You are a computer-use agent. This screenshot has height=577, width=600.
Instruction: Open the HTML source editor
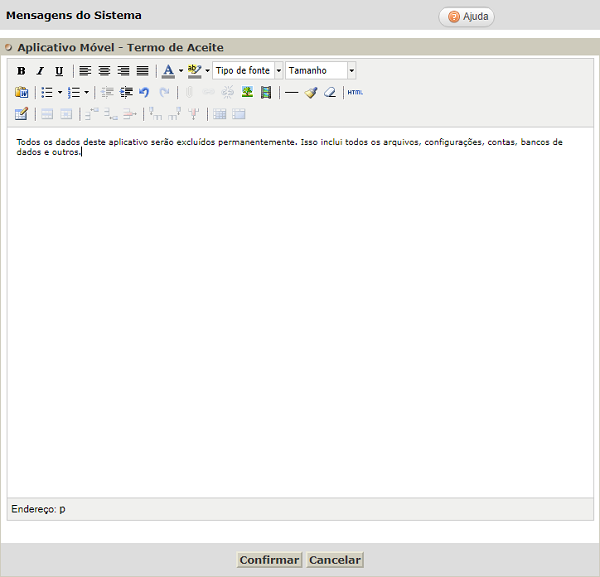click(355, 92)
